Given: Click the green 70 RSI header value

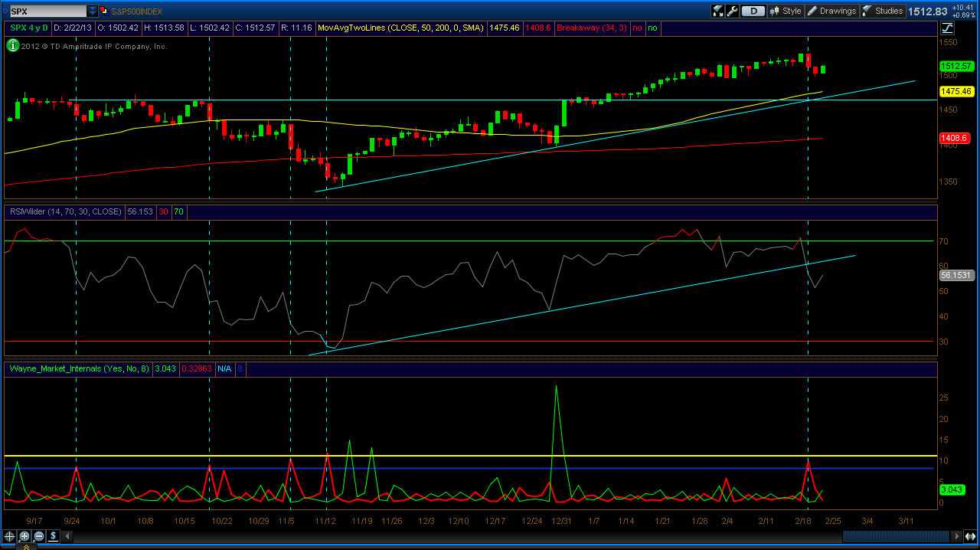Looking at the screenshot, I should pos(179,211).
